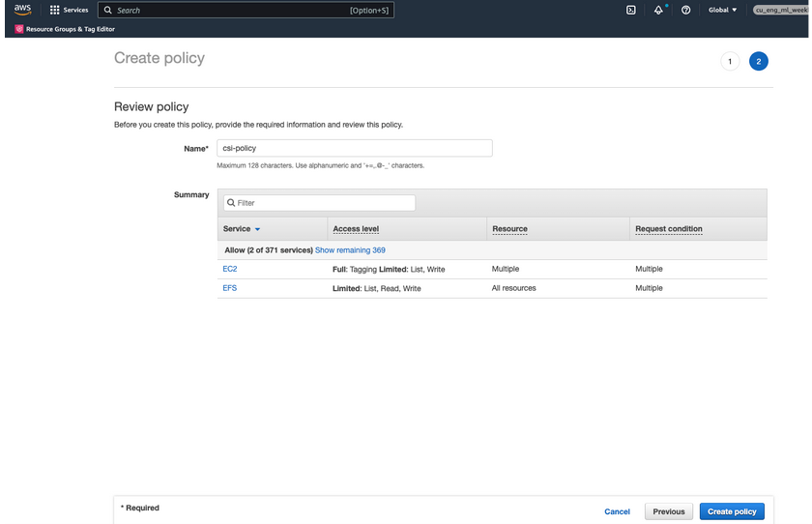This screenshot has width=812, height=524.
Task: Click the Previous button
Action: tap(668, 511)
